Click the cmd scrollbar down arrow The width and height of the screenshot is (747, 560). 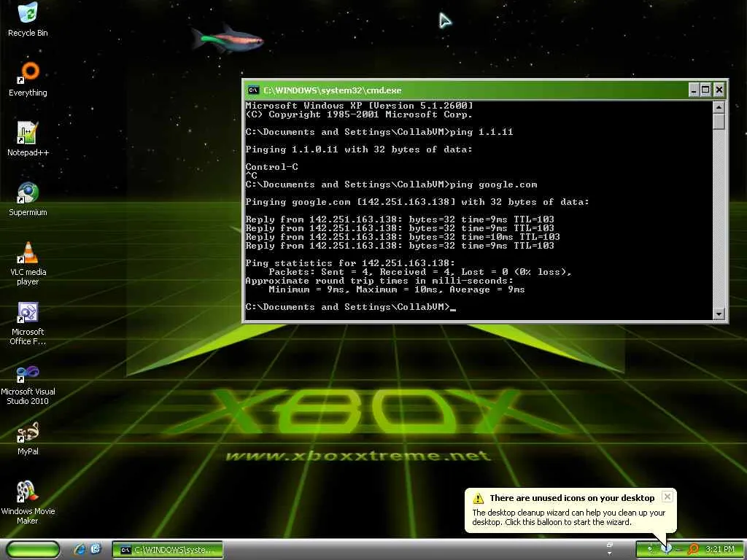[719, 314]
